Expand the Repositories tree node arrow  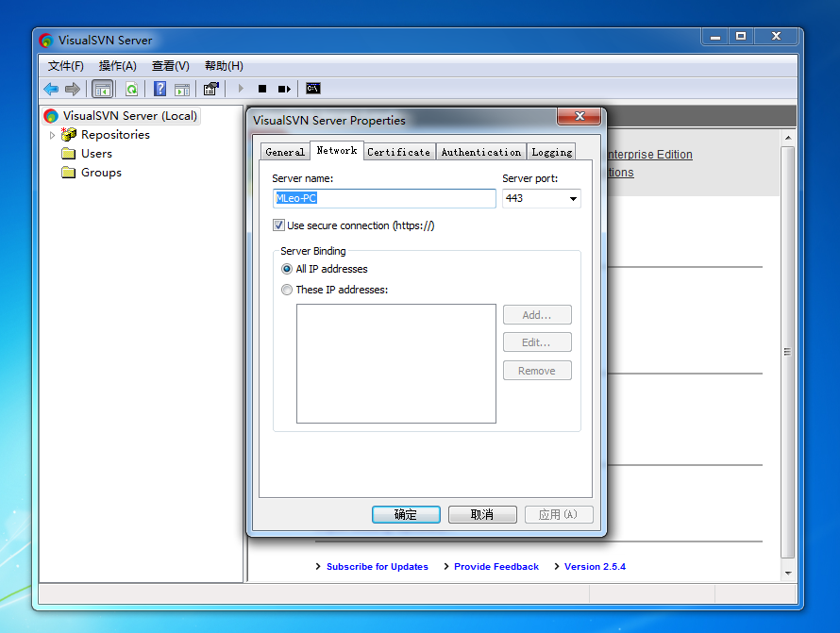(x=52, y=135)
